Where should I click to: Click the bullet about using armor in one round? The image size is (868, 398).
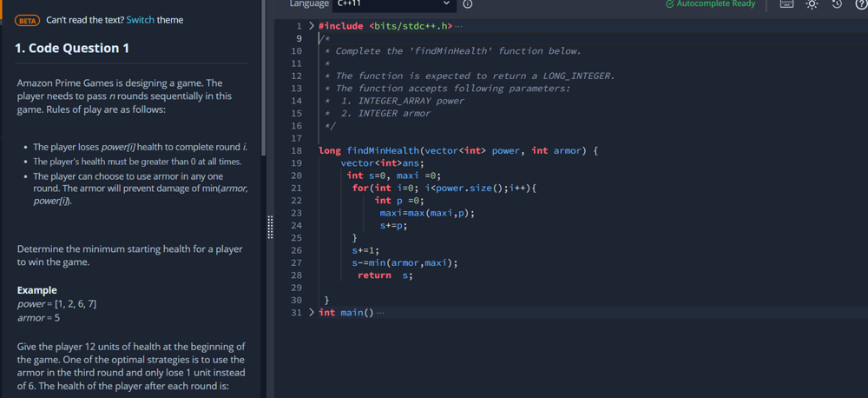(x=141, y=189)
